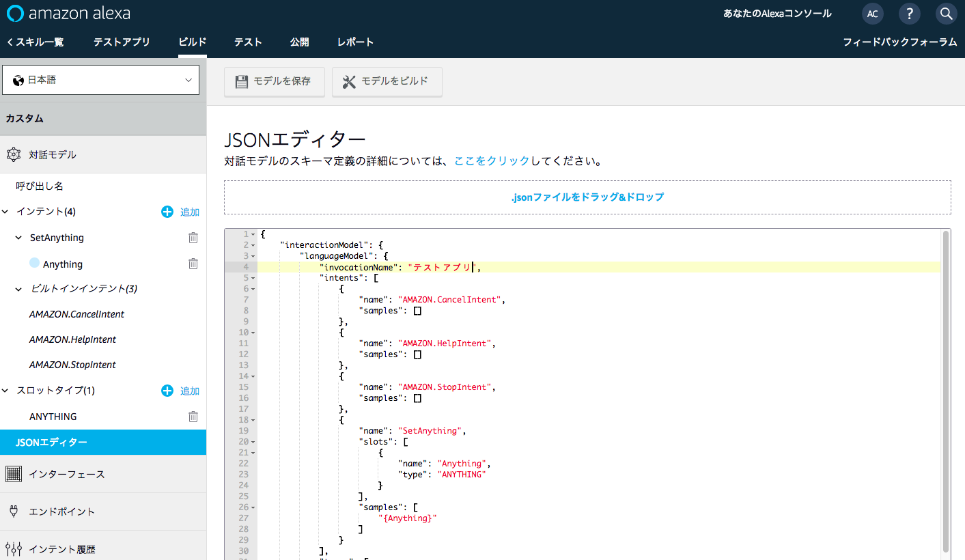This screenshot has width=965, height=560.
Task: Click モデルを保存 button
Action: (274, 81)
